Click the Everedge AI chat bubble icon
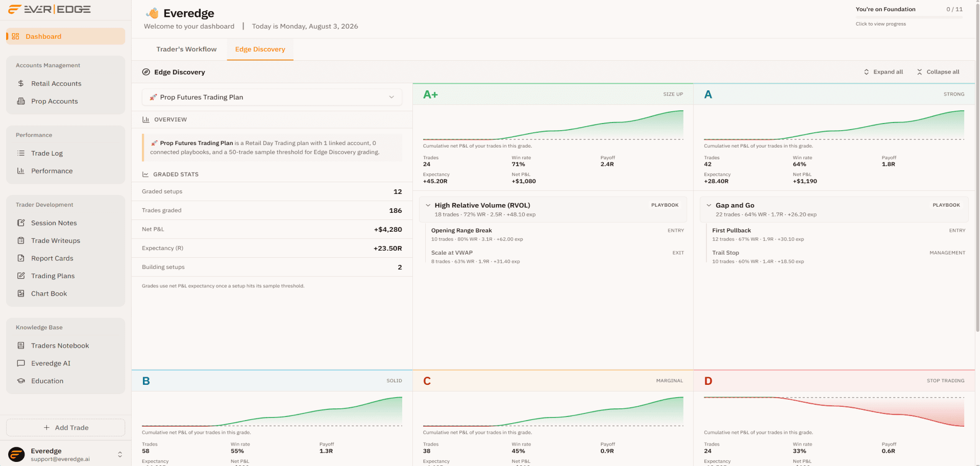Viewport: 980px width, 466px height. (21, 363)
